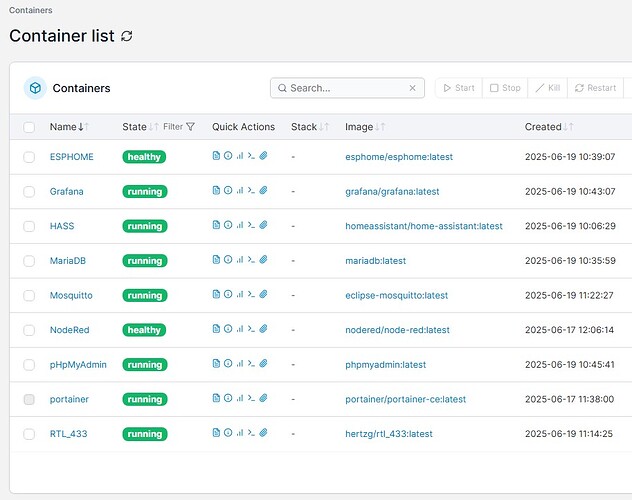Image resolution: width=632 pixels, height=500 pixels.
Task: Open the MariaDB container link
Action: [68, 261]
